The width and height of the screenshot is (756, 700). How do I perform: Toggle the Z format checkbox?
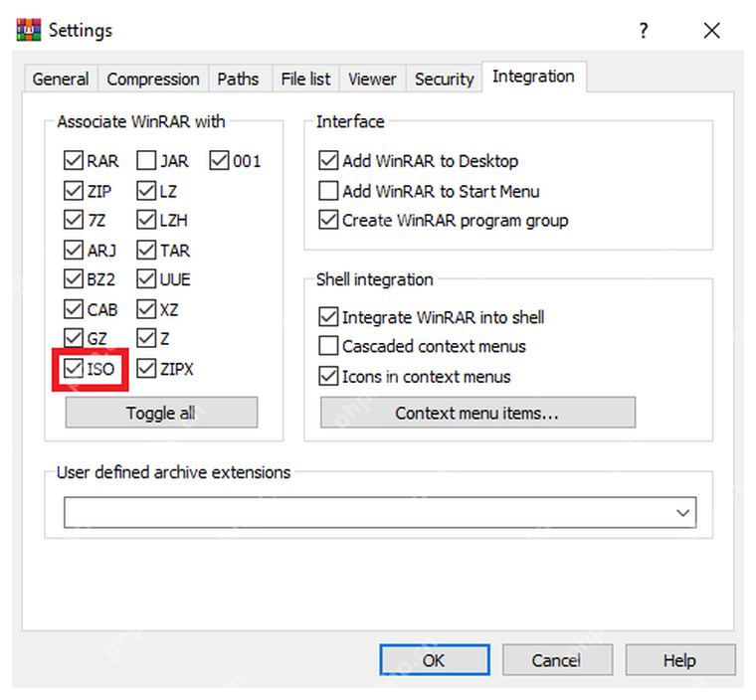(146, 338)
